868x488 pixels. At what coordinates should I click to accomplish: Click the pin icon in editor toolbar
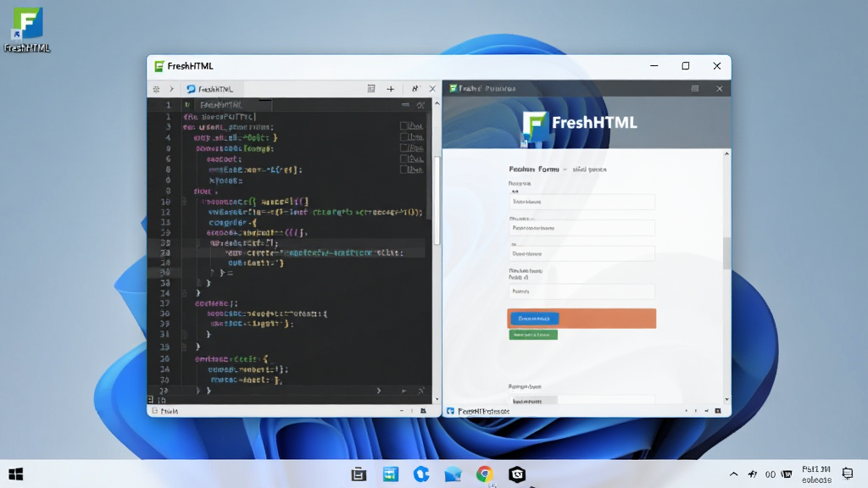pos(415,88)
